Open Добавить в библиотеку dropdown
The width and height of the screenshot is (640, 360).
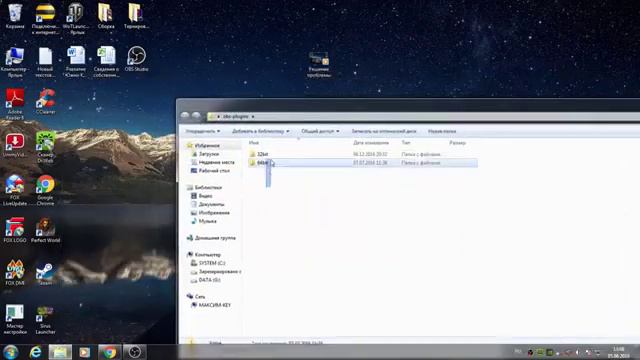pyautogui.click(x=260, y=131)
